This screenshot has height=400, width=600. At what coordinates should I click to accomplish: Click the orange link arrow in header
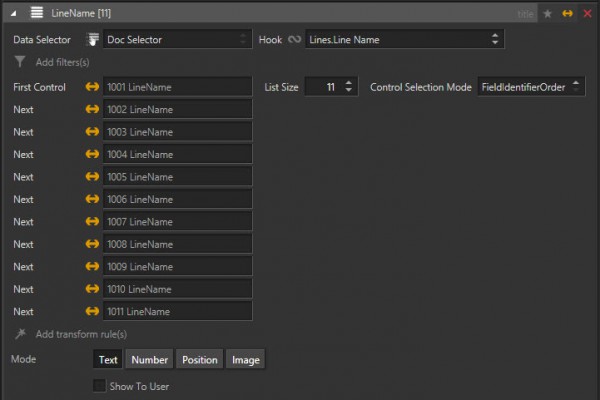click(x=567, y=14)
